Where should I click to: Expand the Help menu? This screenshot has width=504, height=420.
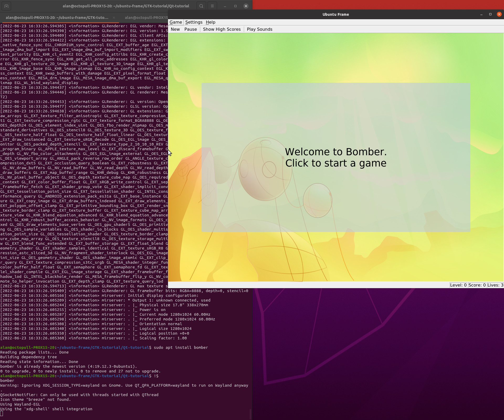coord(210,22)
